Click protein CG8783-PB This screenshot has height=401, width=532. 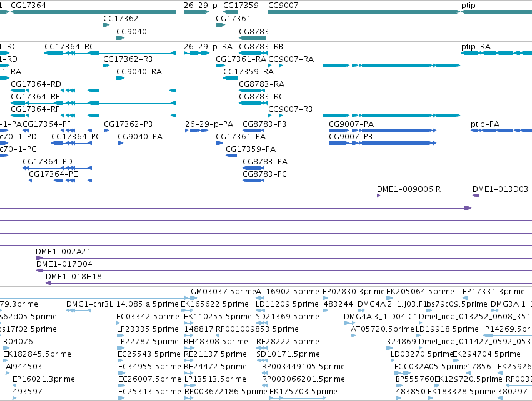click(264, 124)
